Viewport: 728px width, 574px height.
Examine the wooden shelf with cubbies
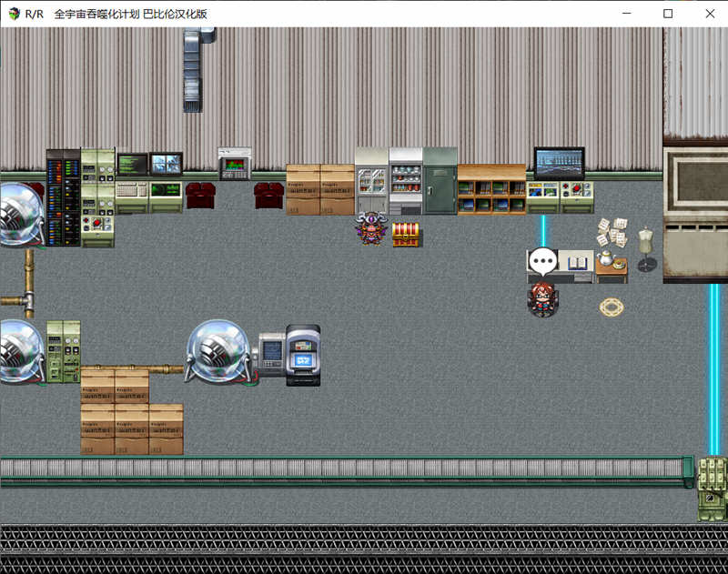coord(491,189)
